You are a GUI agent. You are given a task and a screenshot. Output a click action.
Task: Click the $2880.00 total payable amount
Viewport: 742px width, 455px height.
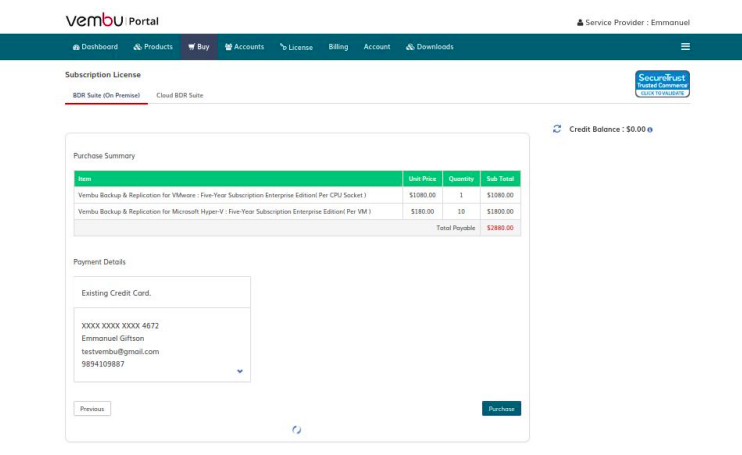(x=500, y=228)
